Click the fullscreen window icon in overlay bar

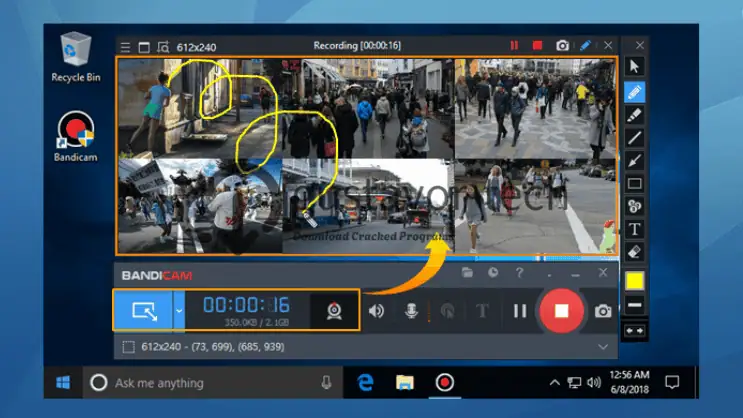click(x=144, y=47)
